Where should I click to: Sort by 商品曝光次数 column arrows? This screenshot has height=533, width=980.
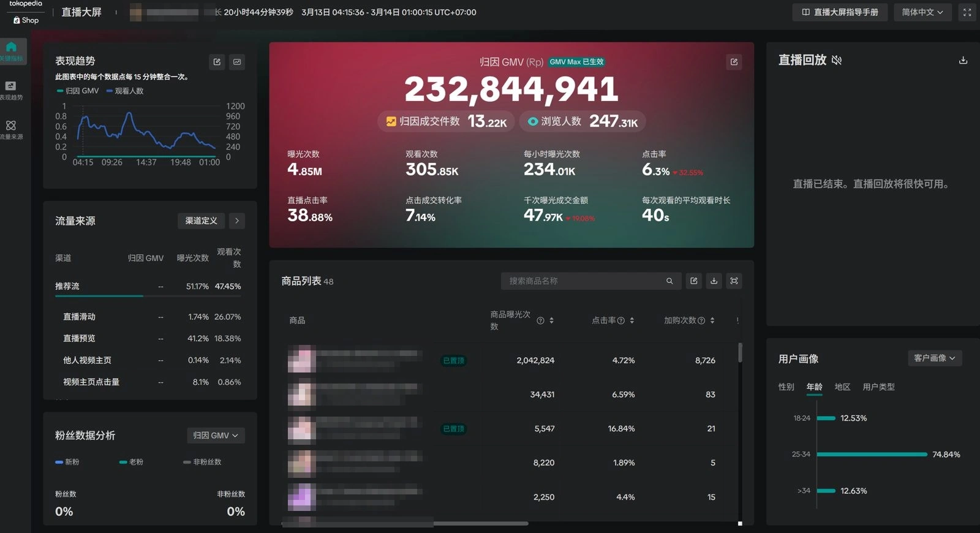pyautogui.click(x=551, y=320)
